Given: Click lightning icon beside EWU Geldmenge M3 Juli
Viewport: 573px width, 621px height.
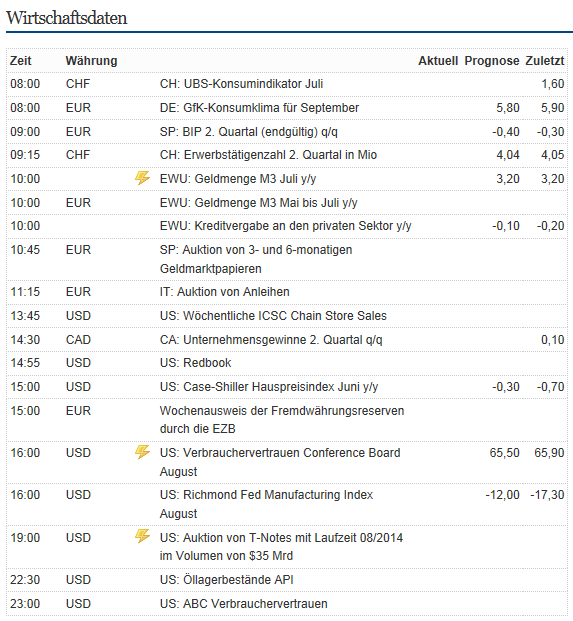Looking at the screenshot, I should (x=142, y=178).
